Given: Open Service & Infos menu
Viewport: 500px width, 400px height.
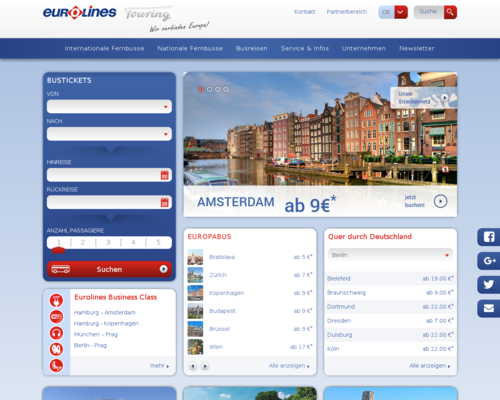Looking at the screenshot, I should [x=305, y=48].
